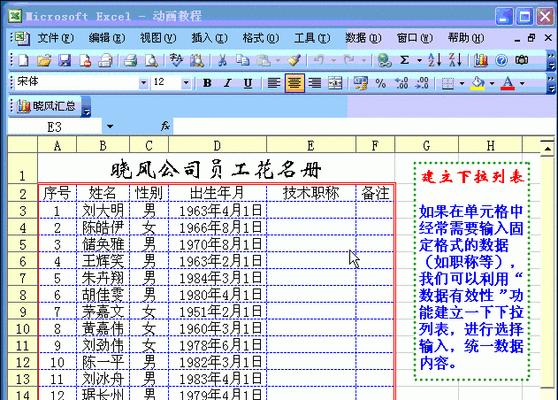Expand the font name dropdown
The height and width of the screenshot is (400, 558).
coord(143,83)
